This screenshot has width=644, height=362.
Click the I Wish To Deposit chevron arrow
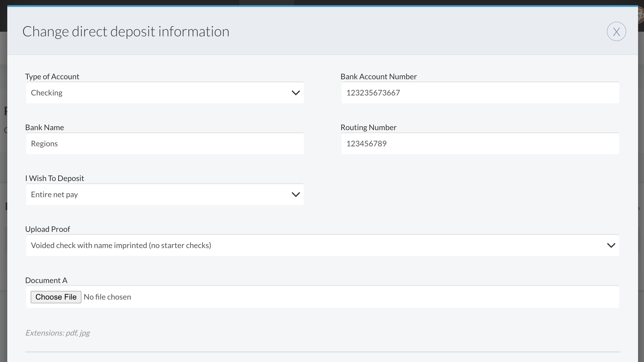296,195
